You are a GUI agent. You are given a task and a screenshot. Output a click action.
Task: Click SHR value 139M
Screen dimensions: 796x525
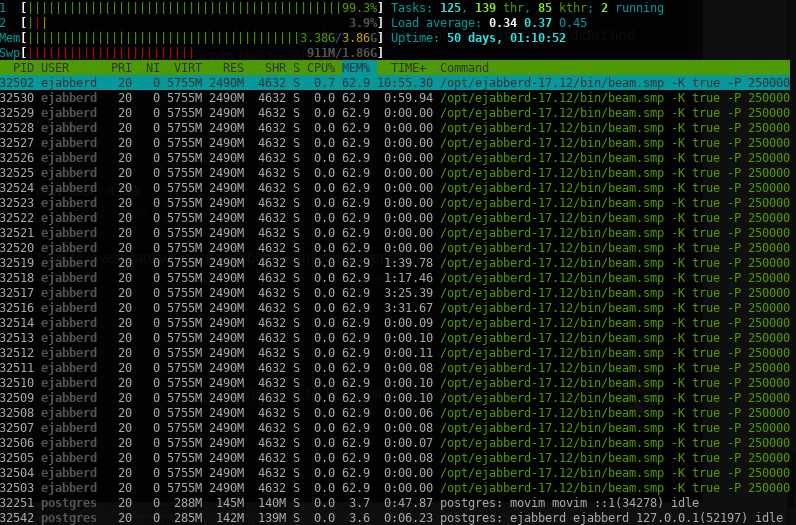point(272,517)
